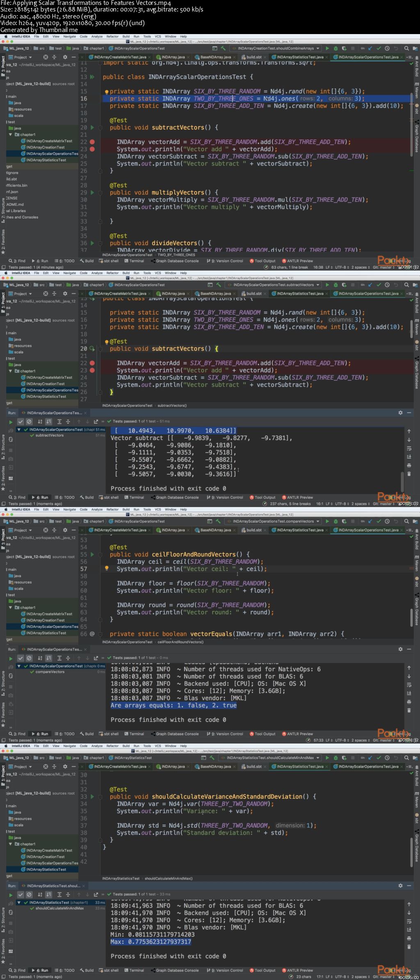The width and height of the screenshot is (420, 980).
Task: Open Run panel settings gear in the 00:03:02 frame
Action: 401,413
